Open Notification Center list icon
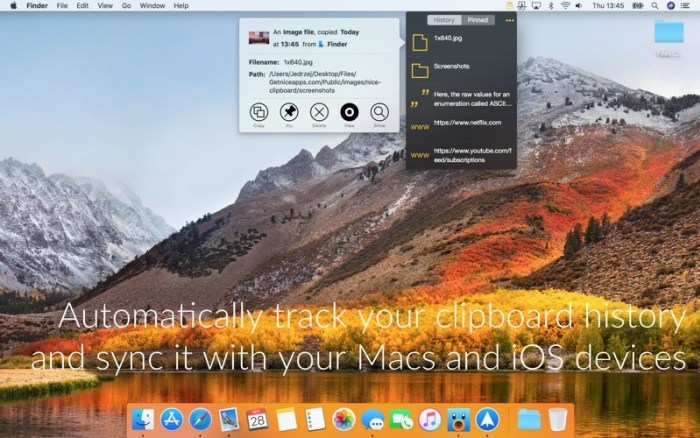Viewport: 700px width, 438px height. tap(685, 6)
